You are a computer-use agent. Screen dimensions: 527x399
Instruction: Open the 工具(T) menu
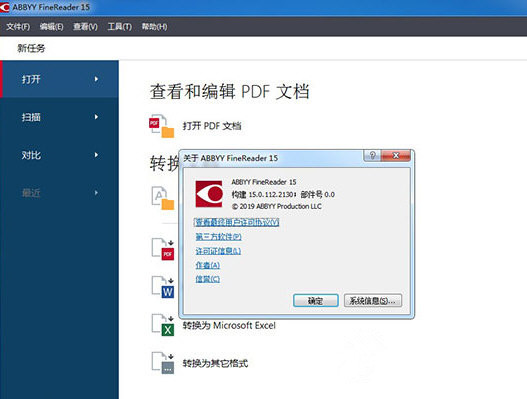[x=120, y=27]
